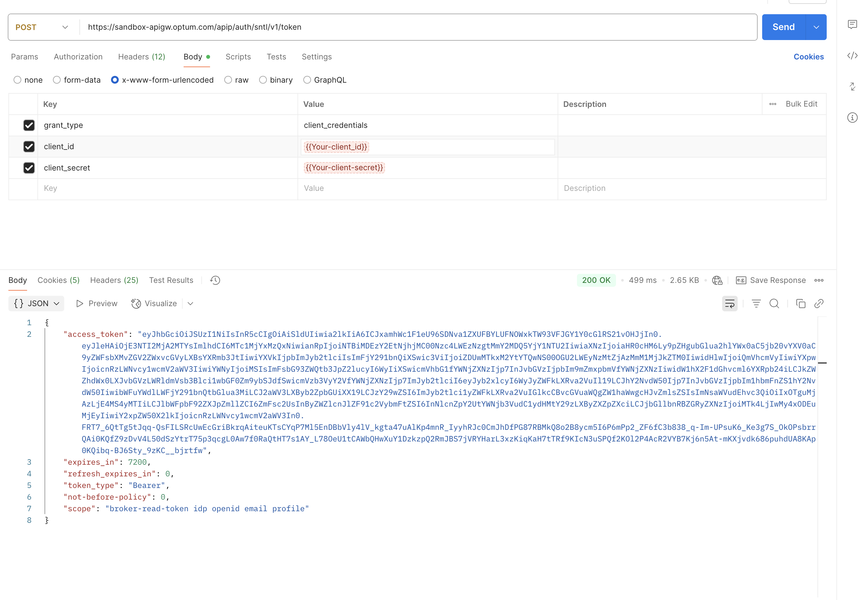Copy the response body using copy icon
Screen dimensions: 868x600
click(x=800, y=303)
